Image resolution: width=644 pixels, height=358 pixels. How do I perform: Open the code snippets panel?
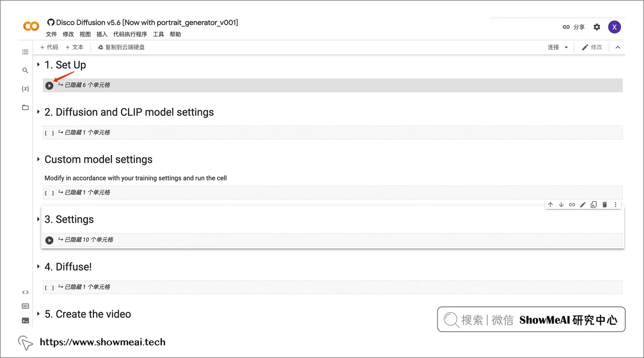25,292
